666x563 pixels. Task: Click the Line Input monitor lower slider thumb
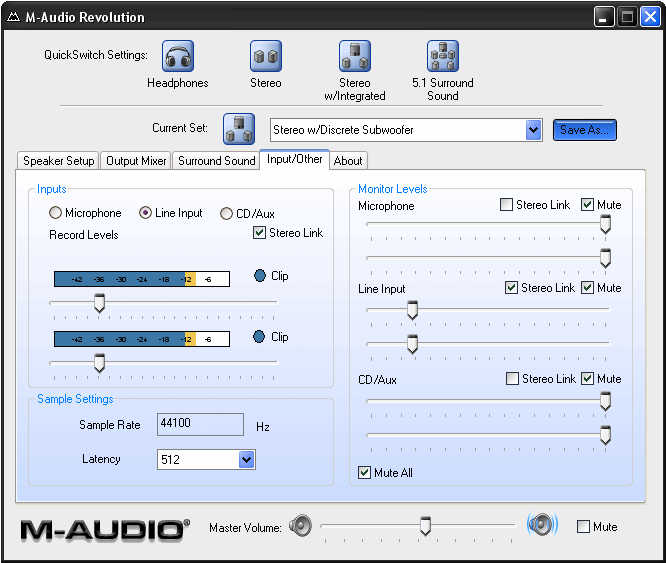pos(412,344)
